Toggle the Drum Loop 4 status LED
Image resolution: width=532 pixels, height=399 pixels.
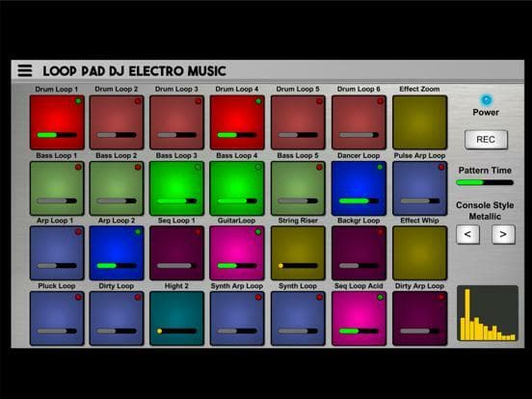coord(258,101)
